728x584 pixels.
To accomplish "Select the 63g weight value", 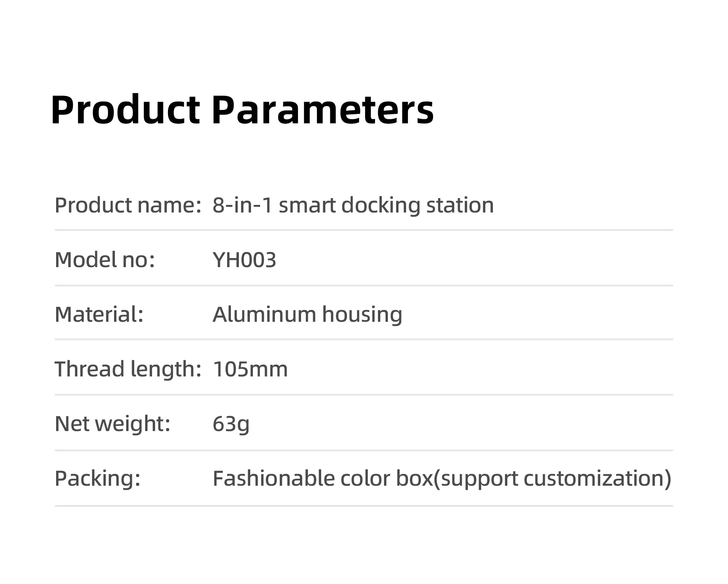I will (231, 424).
